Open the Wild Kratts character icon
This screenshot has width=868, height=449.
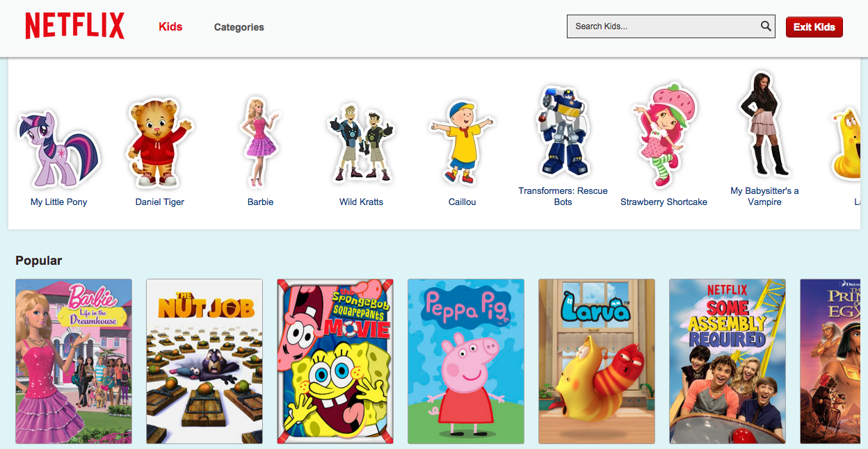pyautogui.click(x=360, y=144)
